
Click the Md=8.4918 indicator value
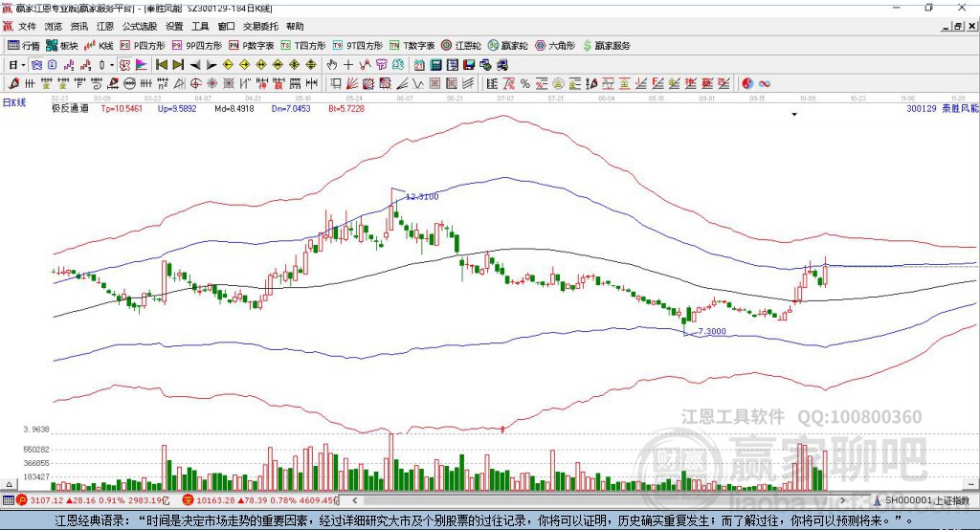[234, 108]
